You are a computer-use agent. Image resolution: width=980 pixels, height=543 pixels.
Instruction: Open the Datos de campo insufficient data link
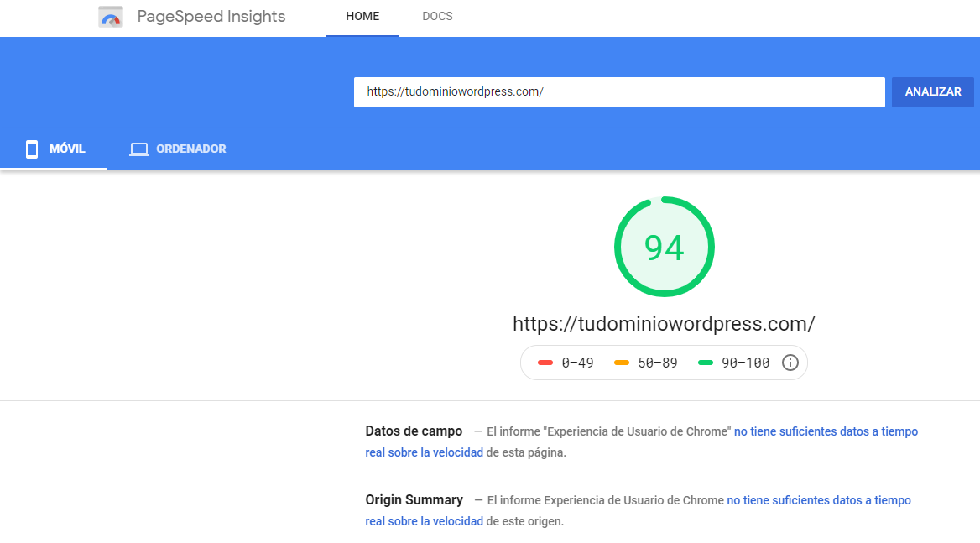[826, 431]
